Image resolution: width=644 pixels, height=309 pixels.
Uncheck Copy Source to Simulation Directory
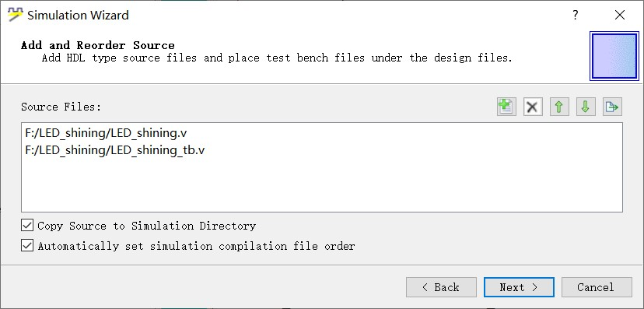tap(27, 226)
